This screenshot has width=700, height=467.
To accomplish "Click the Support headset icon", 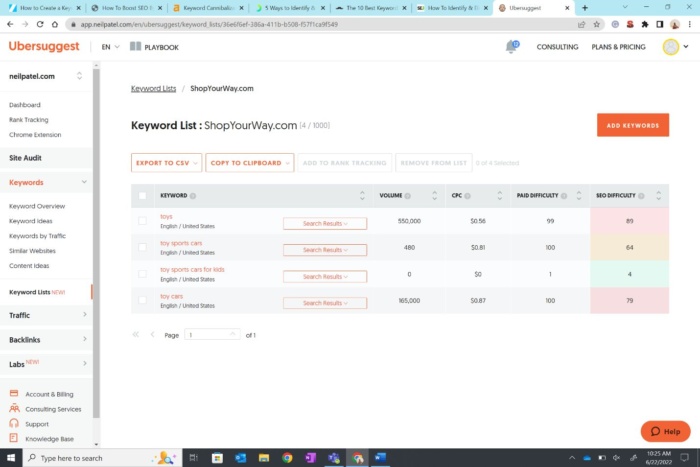I will coord(14,423).
